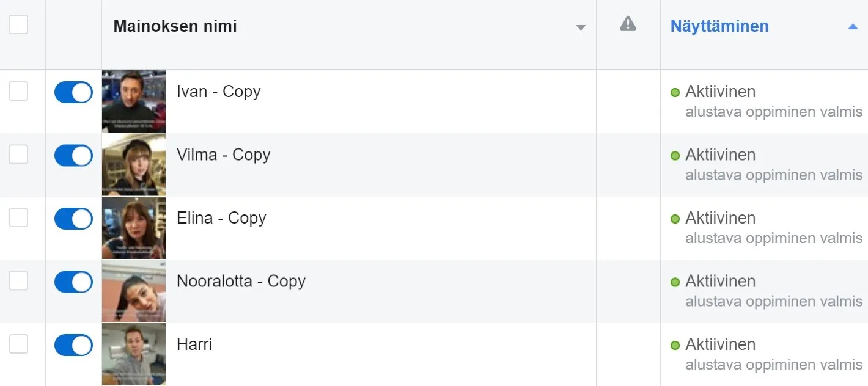Open the Ivan - Copy video thumbnail
This screenshot has height=386, width=868.
tap(134, 101)
